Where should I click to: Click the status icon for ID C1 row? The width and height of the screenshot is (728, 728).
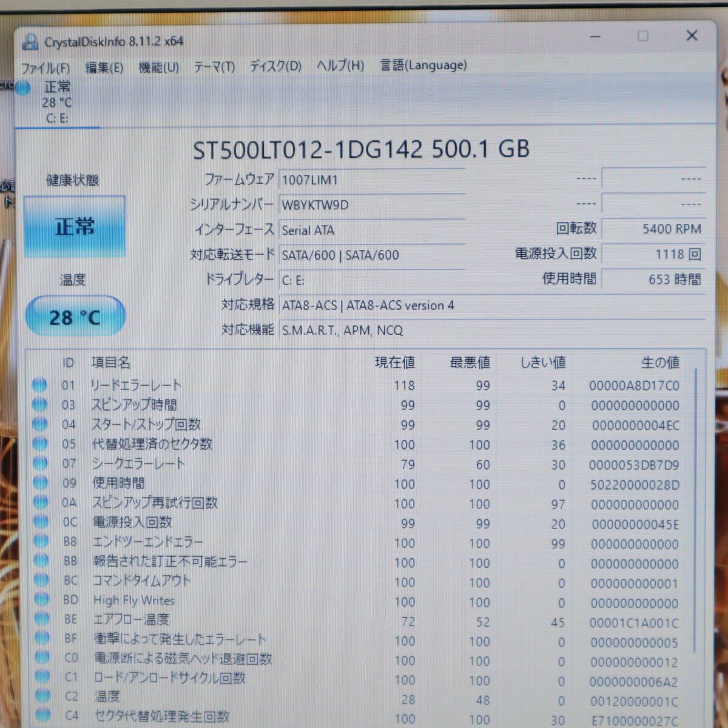pos(42,677)
